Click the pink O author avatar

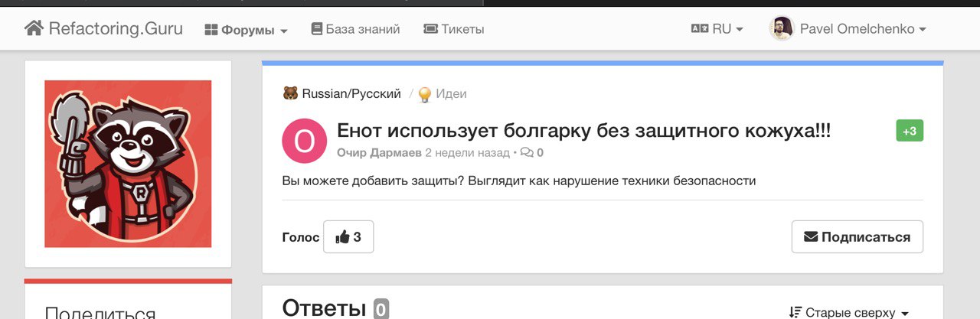(304, 141)
